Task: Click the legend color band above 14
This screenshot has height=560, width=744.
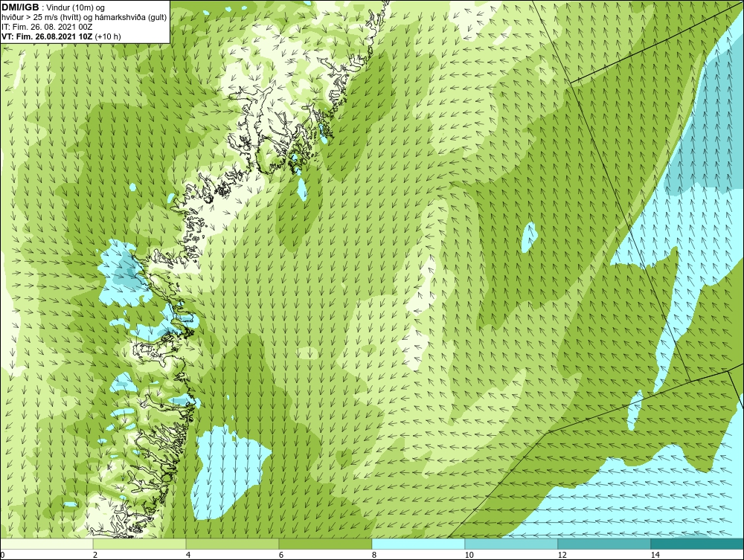Action: (698, 544)
